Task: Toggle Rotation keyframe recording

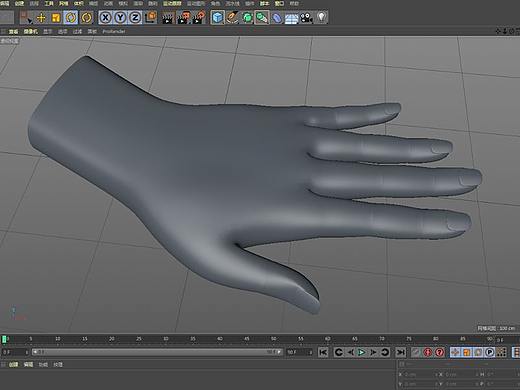Action: point(478,352)
